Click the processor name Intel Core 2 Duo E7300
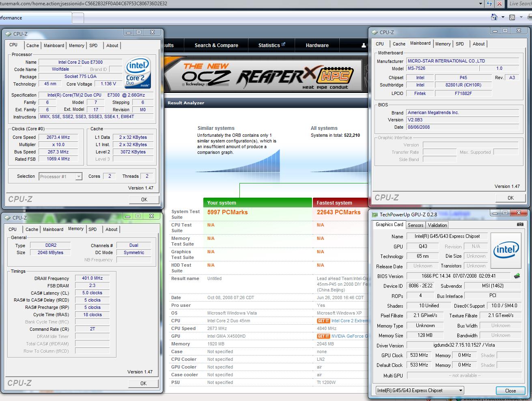Image resolution: width=532 pixels, height=401 pixels. coord(80,62)
